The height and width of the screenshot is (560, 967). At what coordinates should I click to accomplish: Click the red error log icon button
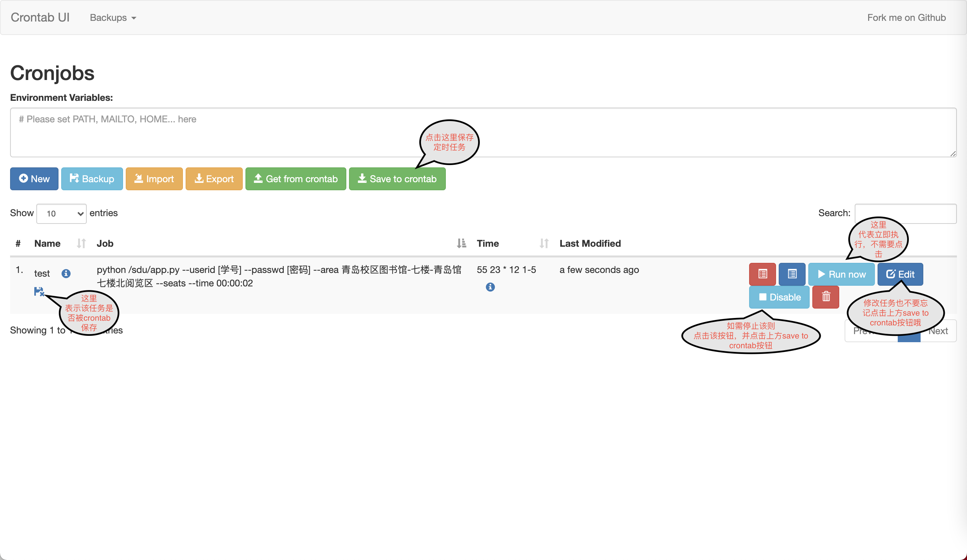762,274
